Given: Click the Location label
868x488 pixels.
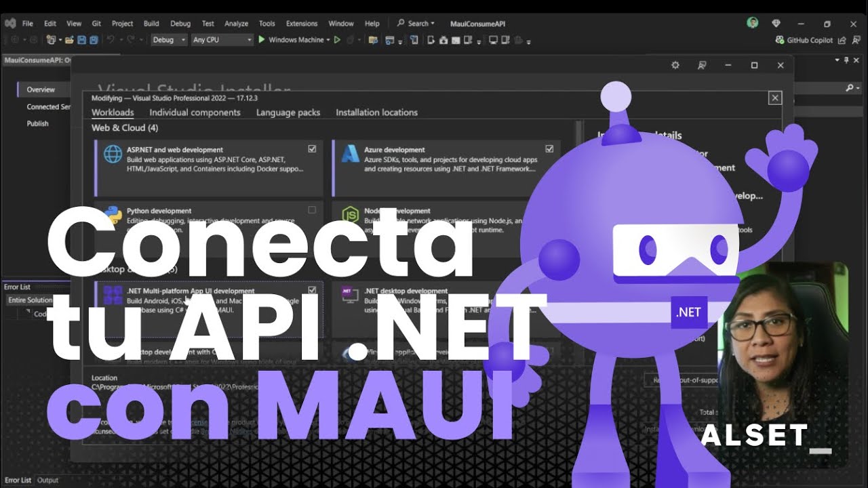Looking at the screenshot, I should pyautogui.click(x=104, y=378).
